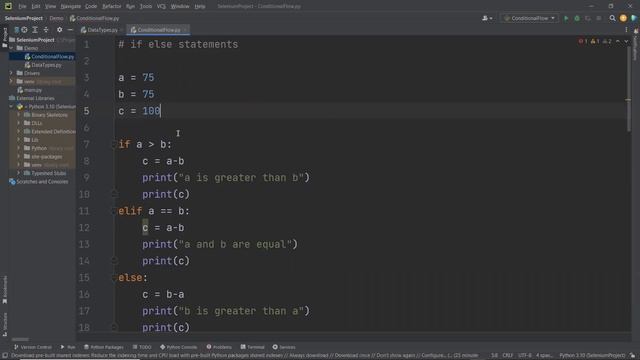
Task: Open TODO tool window
Action: 142,347
